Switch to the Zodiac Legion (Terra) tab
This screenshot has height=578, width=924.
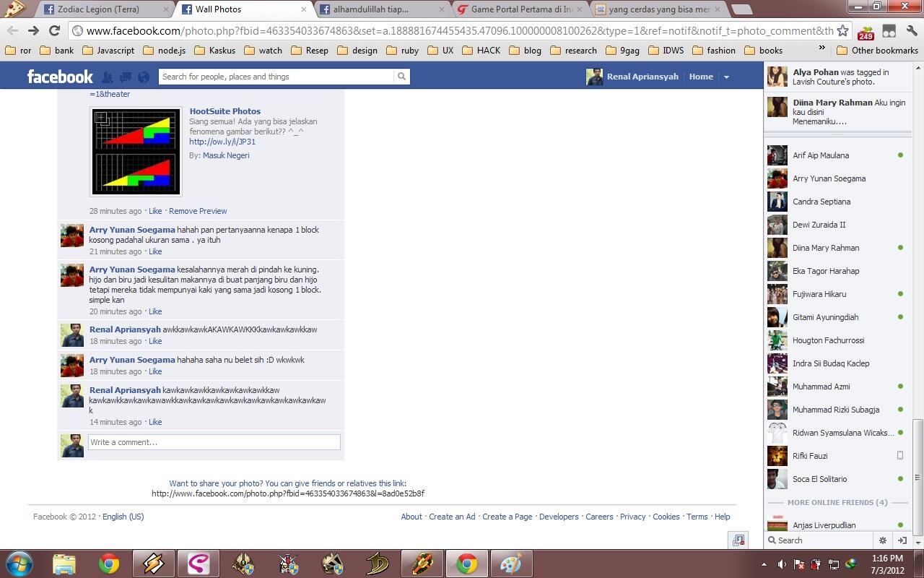[105, 9]
